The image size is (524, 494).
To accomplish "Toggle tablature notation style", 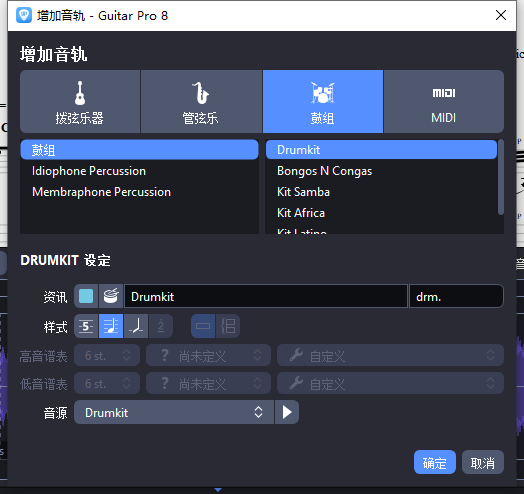I will coord(86,326).
